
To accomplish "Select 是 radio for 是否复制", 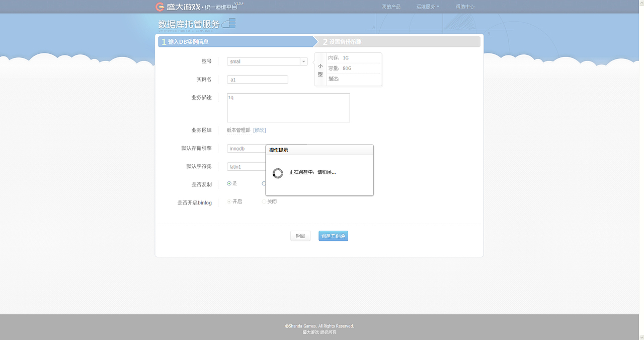I will click(x=229, y=183).
